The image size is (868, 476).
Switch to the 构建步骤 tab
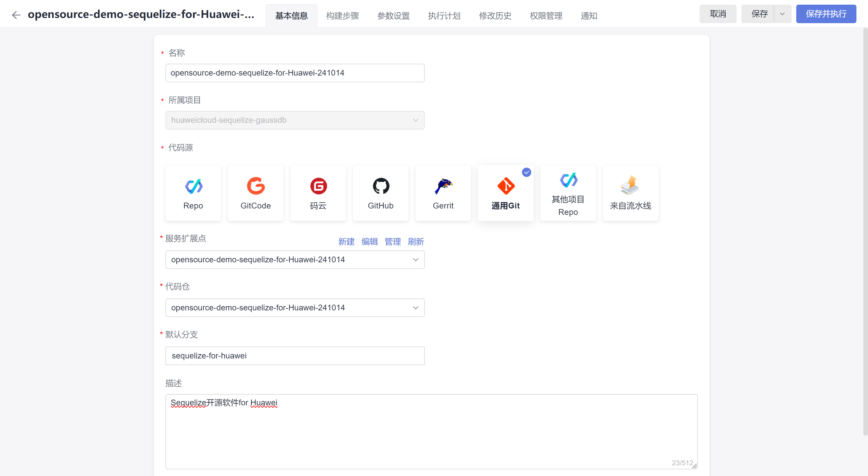click(x=342, y=16)
